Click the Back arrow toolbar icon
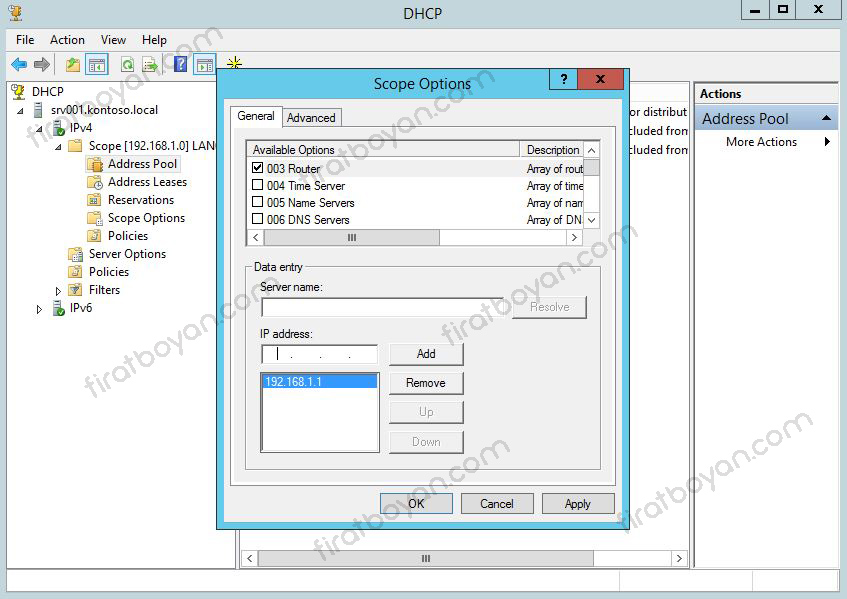Viewport: 847px width, 599px height. pos(19,65)
